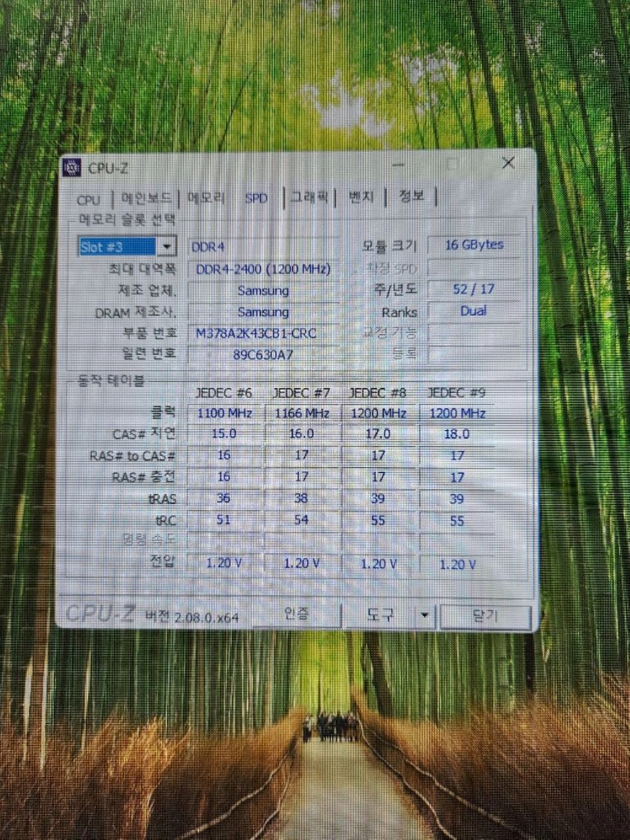The height and width of the screenshot is (840, 630).
Task: Click the 인증 button
Action: point(297,613)
